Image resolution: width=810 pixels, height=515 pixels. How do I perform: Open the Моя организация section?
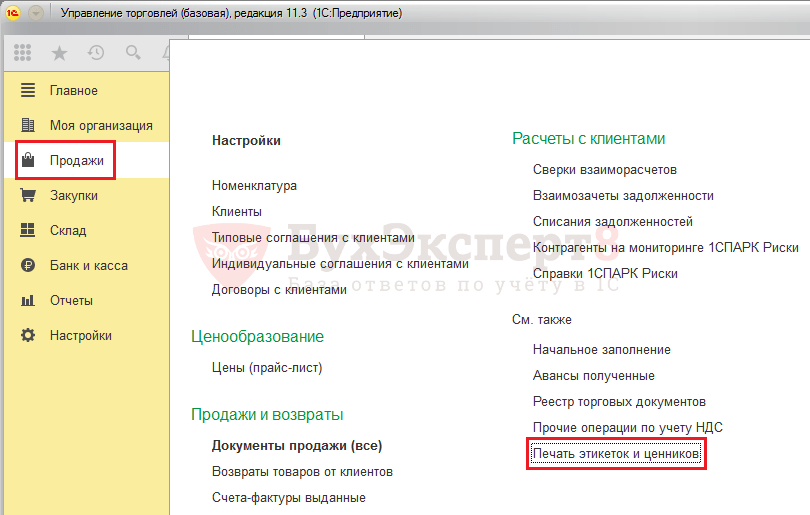point(101,126)
